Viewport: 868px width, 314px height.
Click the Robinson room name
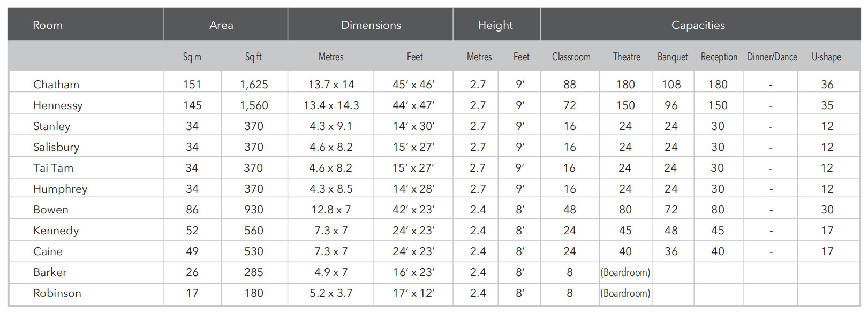[57, 293]
